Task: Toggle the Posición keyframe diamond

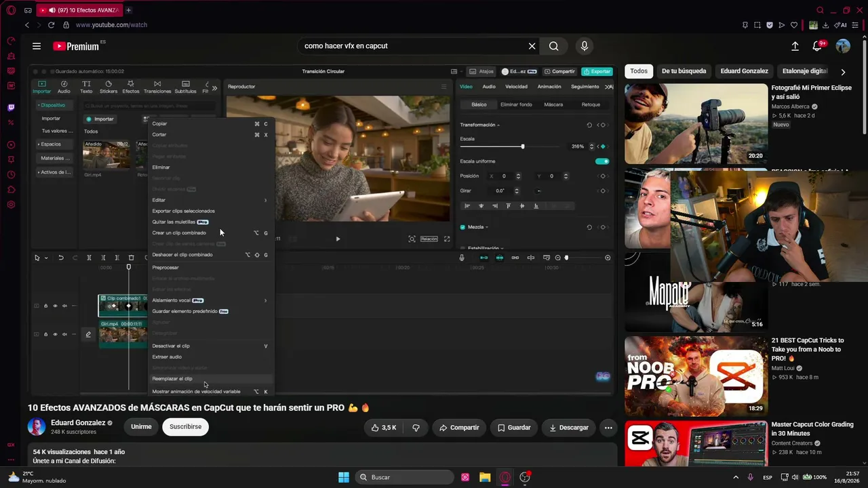Action: (x=603, y=176)
